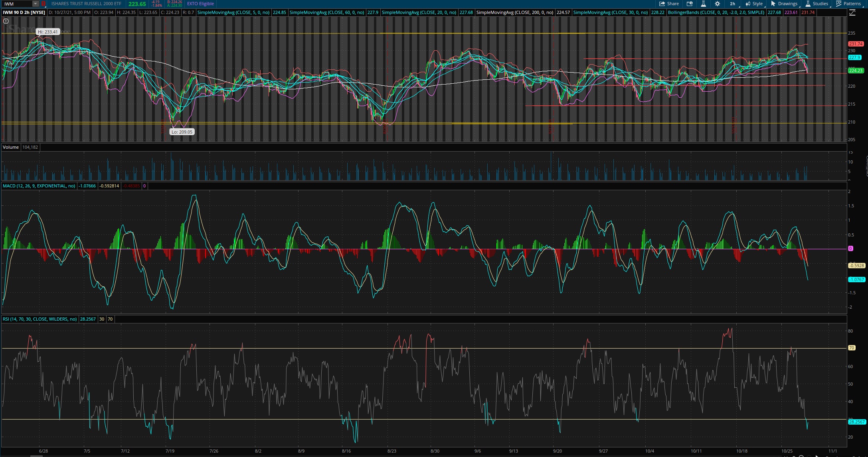The width and height of the screenshot is (868, 457).
Task: Click the 227.9 moving average price tag
Action: tap(854, 58)
